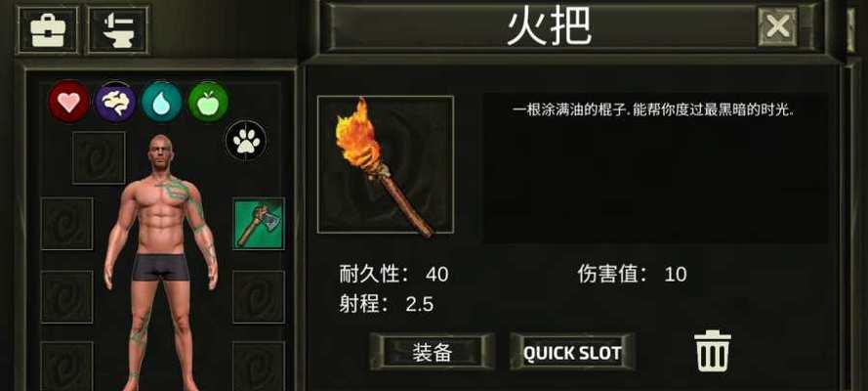868x391 pixels.
Task: Select the bottom-right empty equipment slot
Action: tap(259, 367)
